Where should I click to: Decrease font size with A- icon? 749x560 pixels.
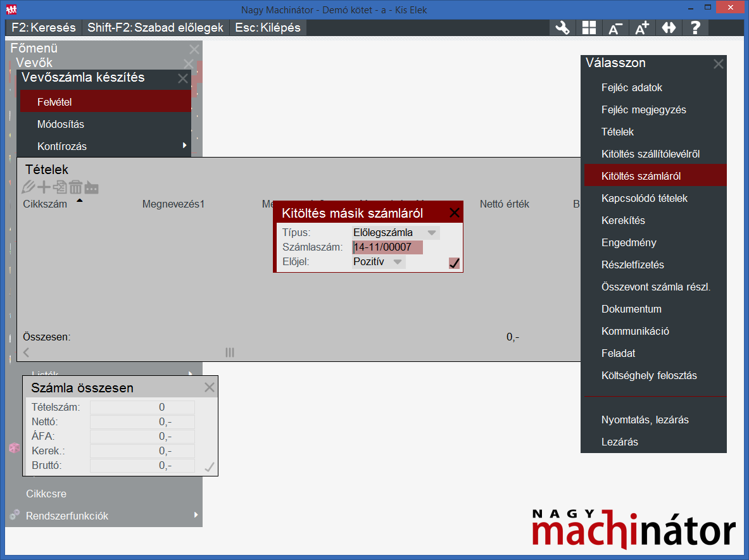[x=616, y=28]
